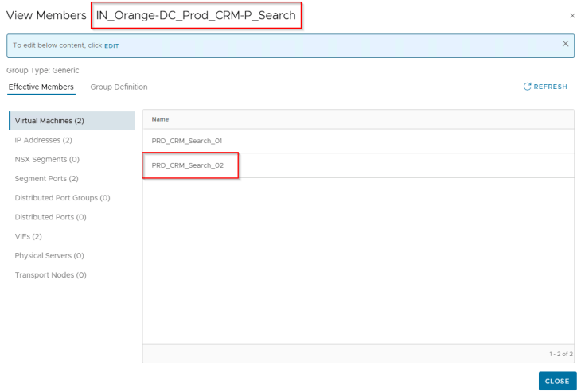Close the View Members dialog with X
Image resolution: width=581 pixels, height=392 pixels.
click(572, 16)
